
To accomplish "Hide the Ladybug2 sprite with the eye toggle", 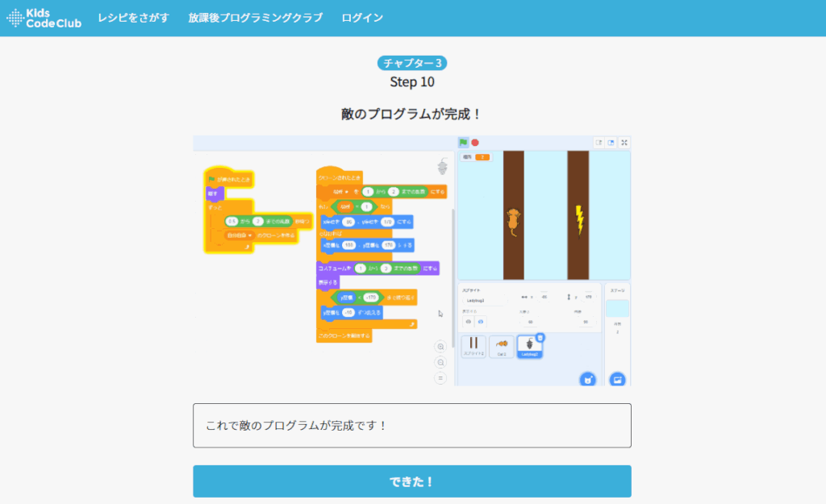I will (x=468, y=322).
